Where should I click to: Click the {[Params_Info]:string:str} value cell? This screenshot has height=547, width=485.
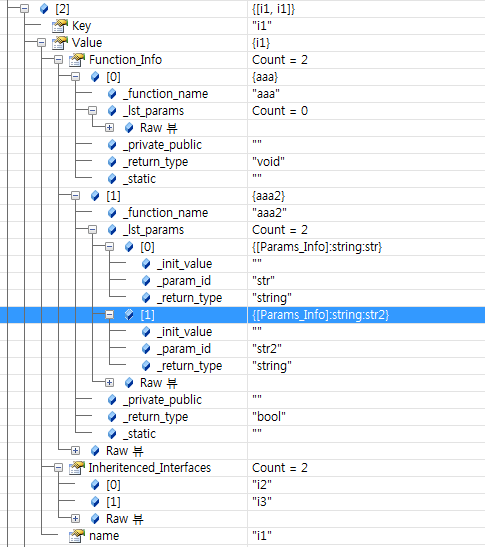pyautogui.click(x=317, y=247)
